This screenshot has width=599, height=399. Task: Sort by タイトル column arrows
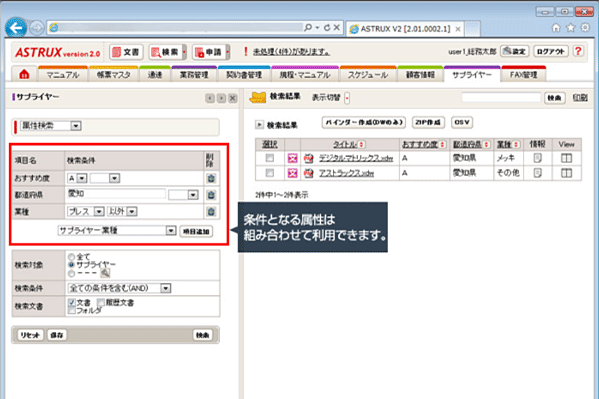361,144
